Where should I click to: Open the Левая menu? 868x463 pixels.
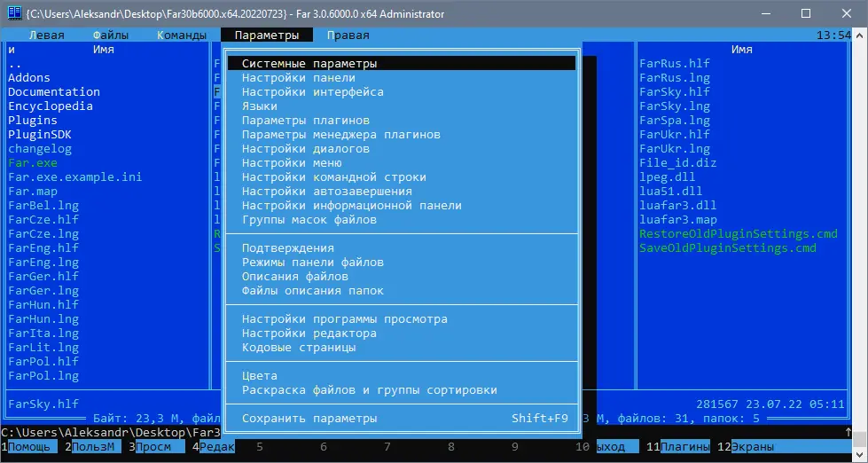(x=46, y=35)
